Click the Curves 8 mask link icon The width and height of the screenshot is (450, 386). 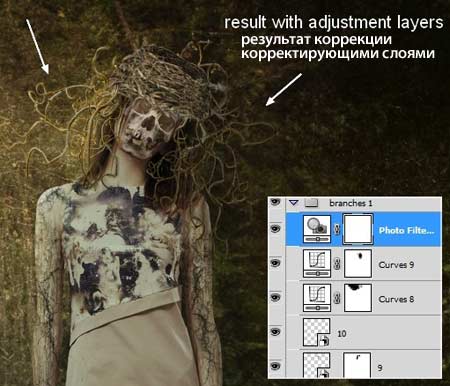337,298
